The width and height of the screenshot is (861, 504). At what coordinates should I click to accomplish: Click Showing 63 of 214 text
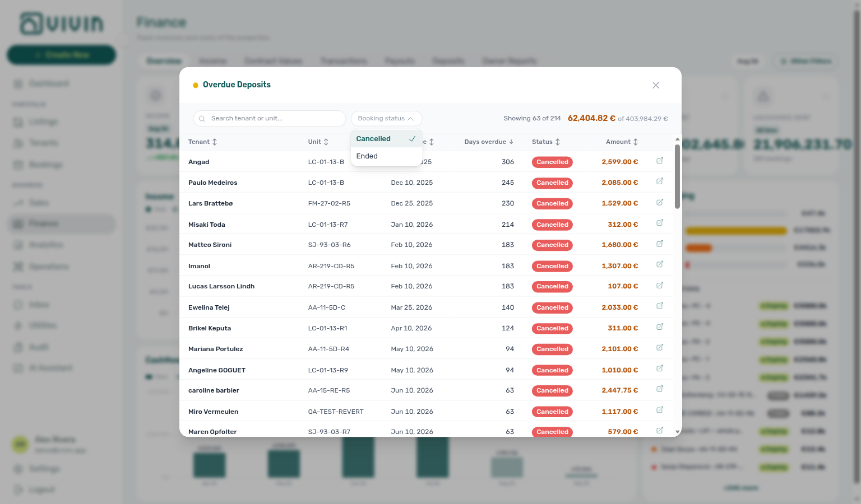point(532,119)
